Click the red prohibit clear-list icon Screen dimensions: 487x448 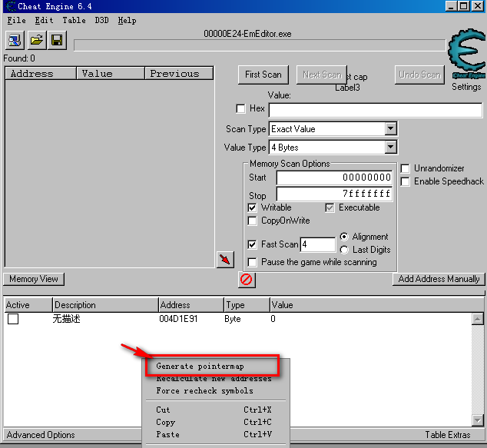(x=247, y=280)
